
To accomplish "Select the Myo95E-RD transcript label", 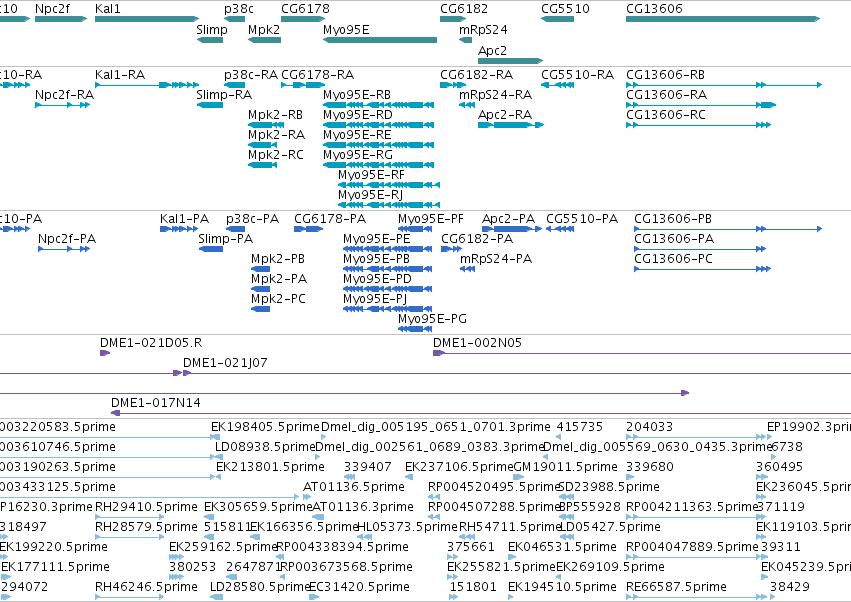I will [358, 115].
